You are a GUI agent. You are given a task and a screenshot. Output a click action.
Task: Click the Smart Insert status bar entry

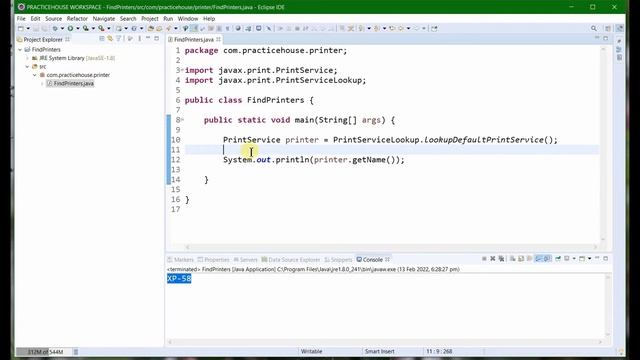[x=380, y=351]
